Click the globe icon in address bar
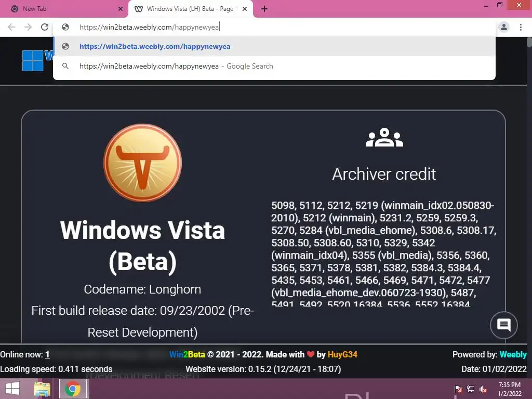This screenshot has width=532, height=399. pos(65,27)
